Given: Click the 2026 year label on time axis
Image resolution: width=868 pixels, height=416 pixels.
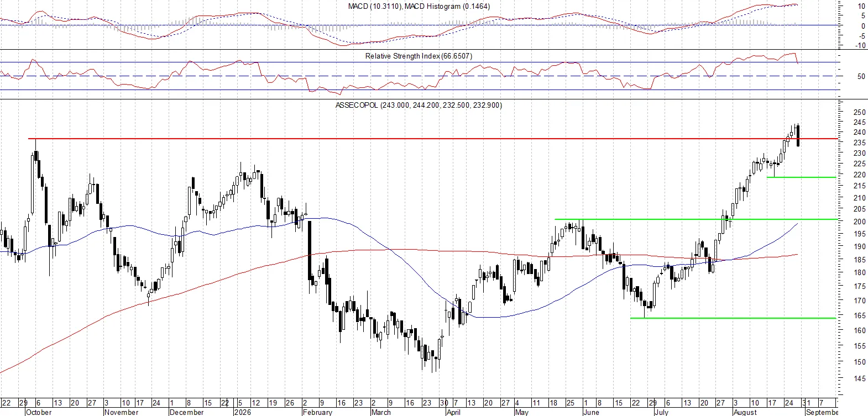Looking at the screenshot, I should (243, 412).
